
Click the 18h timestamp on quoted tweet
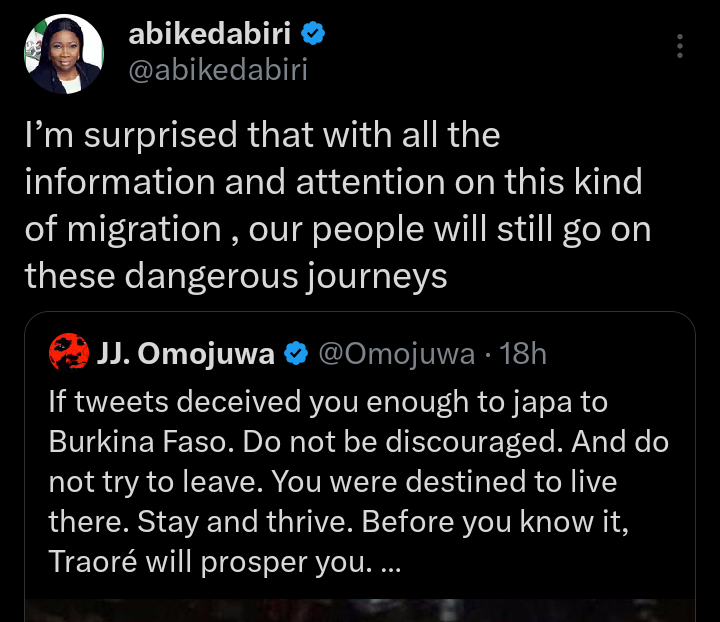pyautogui.click(x=523, y=354)
